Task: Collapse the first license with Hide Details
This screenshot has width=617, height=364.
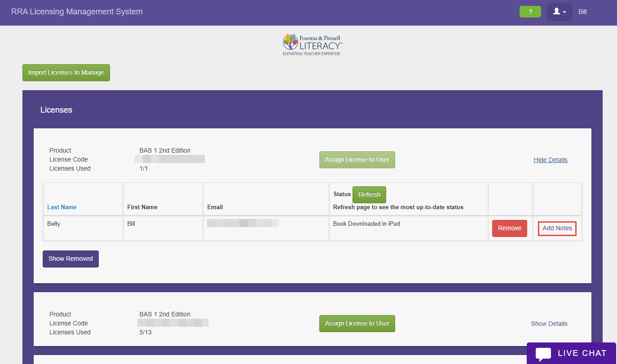Action: pos(551,160)
